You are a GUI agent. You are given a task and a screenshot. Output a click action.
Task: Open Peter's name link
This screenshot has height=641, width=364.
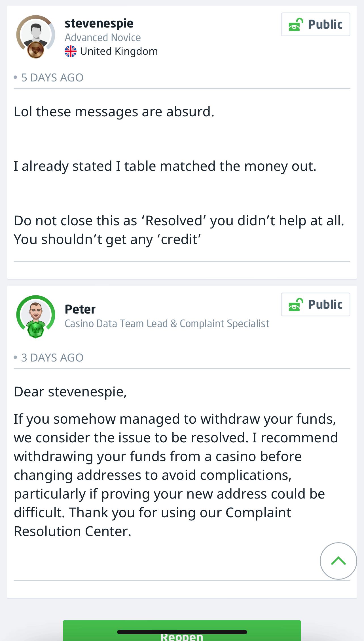[x=80, y=309]
